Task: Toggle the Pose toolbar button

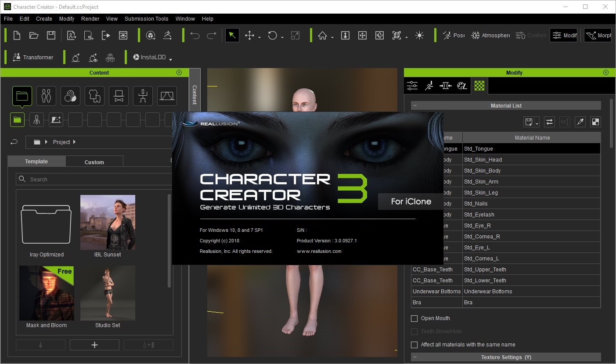Action: (454, 36)
